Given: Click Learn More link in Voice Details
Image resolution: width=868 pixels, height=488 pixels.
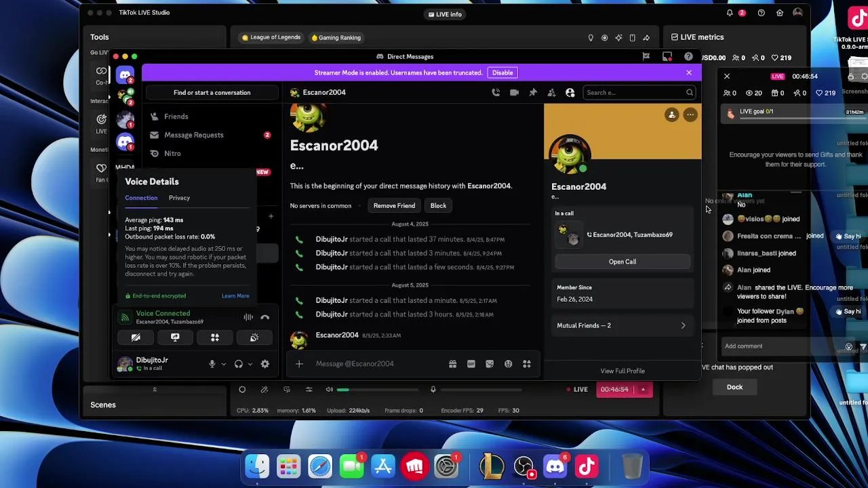Looking at the screenshot, I should 235,296.
